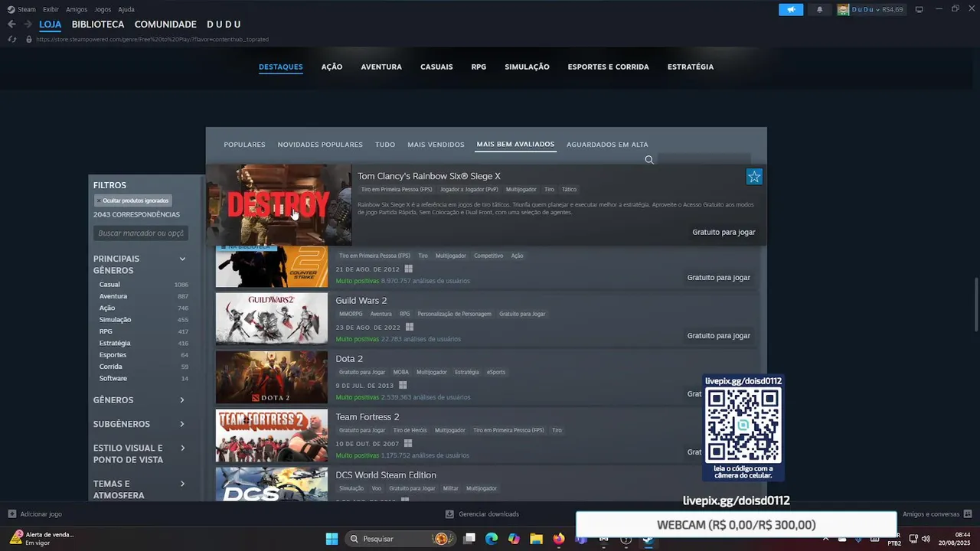Click the DuDu profile avatar
Viewport: 980px width, 551px height.
(x=843, y=9)
